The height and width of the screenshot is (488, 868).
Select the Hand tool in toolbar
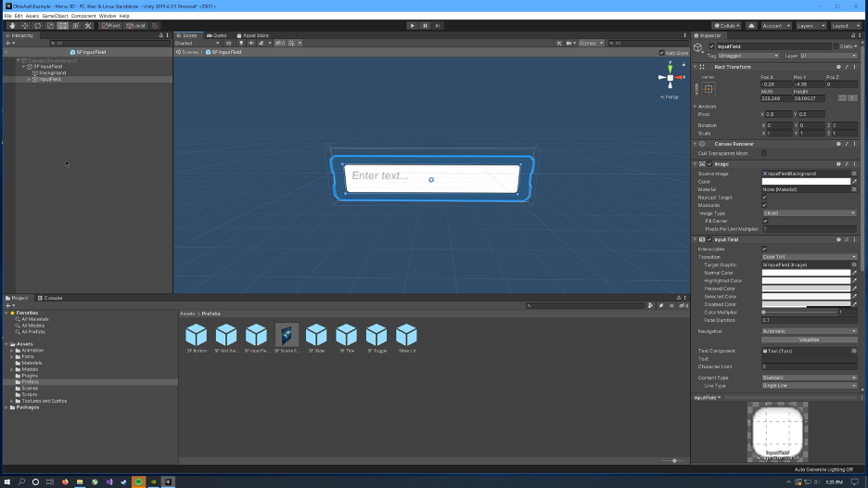tap(11, 25)
